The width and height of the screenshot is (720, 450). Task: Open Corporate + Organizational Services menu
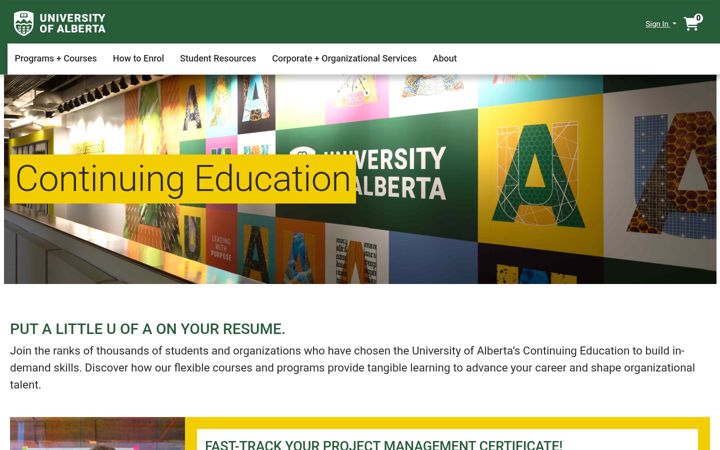point(344,58)
